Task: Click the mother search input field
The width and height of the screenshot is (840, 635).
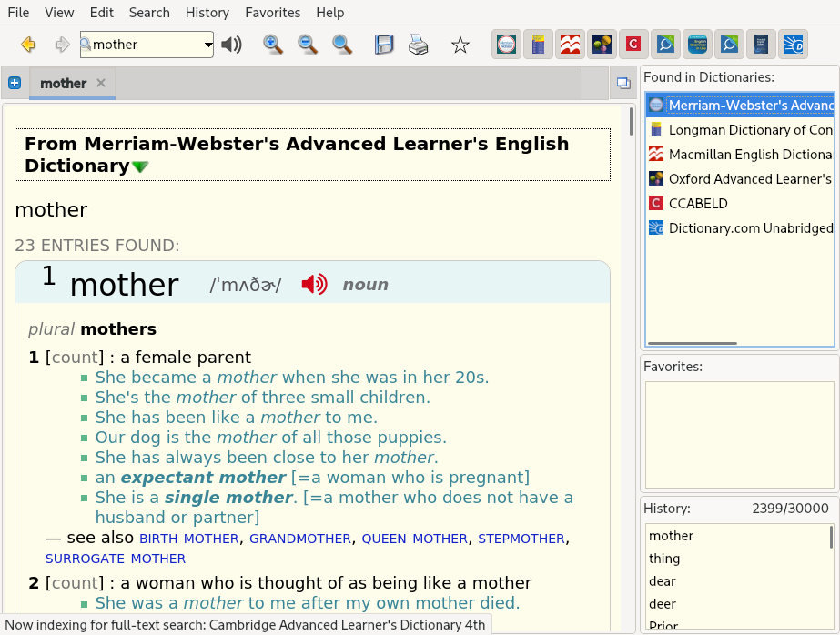Action: [145, 45]
